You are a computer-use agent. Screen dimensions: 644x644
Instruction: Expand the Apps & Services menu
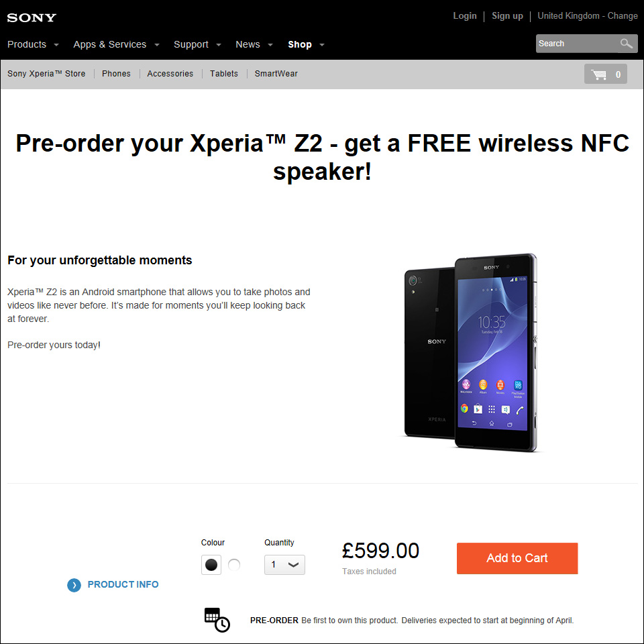coord(116,44)
